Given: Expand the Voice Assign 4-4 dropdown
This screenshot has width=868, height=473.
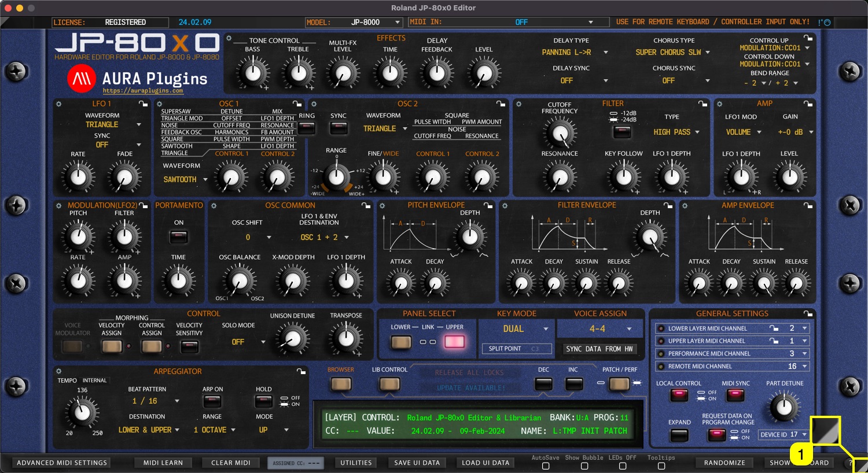Looking at the screenshot, I should coord(600,328).
